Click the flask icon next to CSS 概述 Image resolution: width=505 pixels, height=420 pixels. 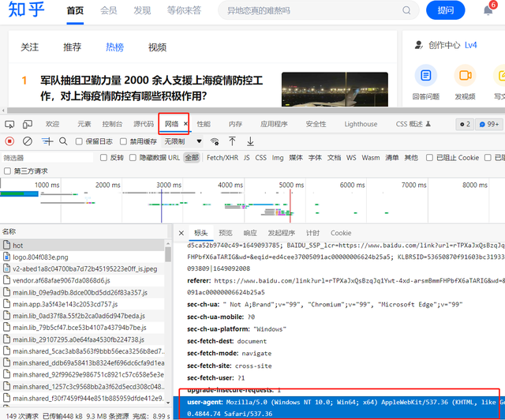coord(428,124)
